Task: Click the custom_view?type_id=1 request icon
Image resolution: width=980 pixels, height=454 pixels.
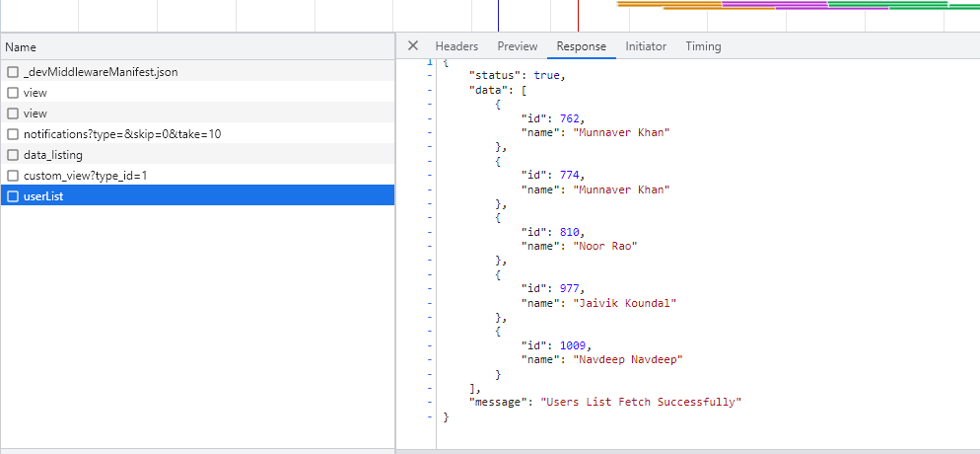Action: pyautogui.click(x=13, y=176)
